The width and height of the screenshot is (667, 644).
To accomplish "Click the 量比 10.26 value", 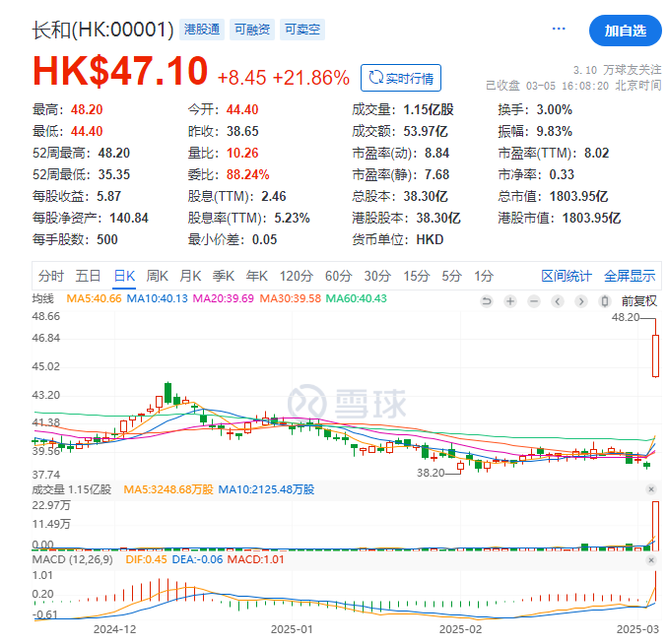I will point(242,153).
